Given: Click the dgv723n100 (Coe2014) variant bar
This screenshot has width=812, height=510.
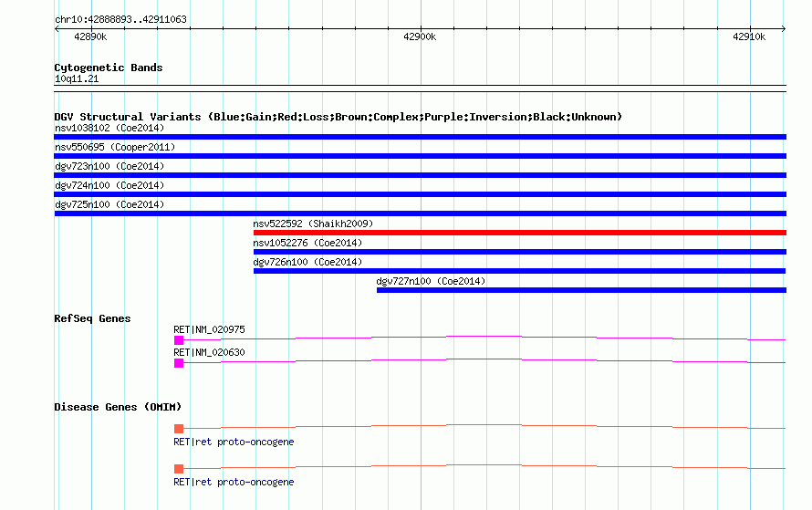Looking at the screenshot, I should point(420,175).
